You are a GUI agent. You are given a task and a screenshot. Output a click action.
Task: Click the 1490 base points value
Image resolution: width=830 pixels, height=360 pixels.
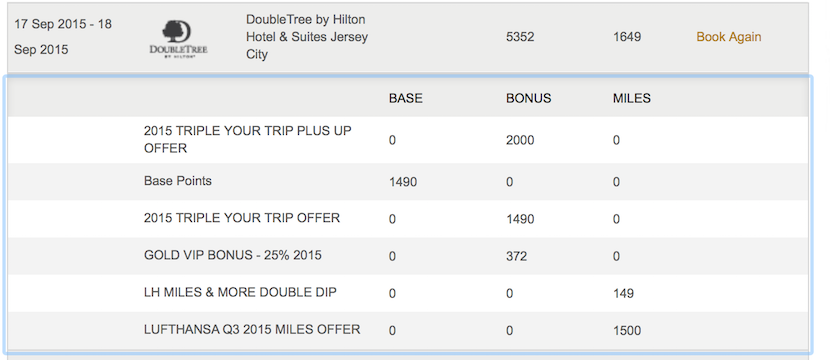tap(403, 182)
